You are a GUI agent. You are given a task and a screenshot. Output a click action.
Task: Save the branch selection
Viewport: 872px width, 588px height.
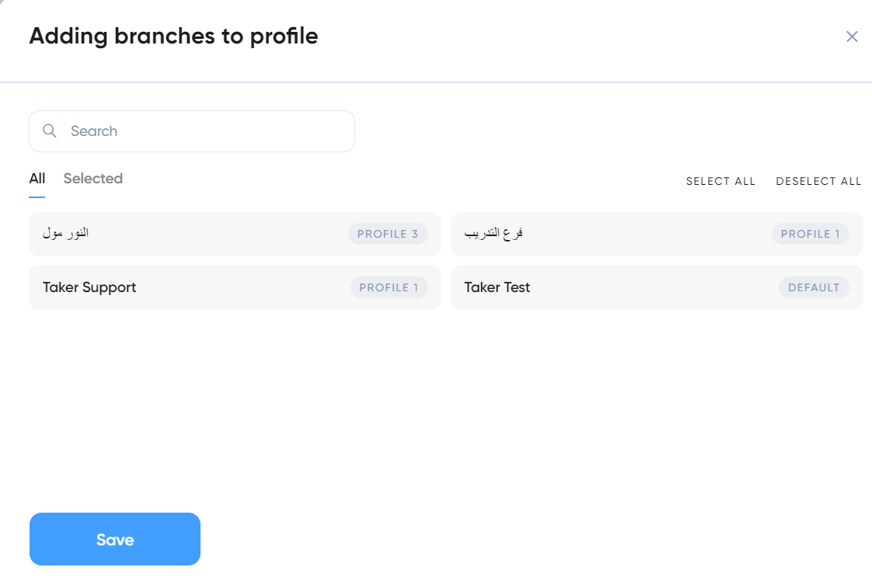click(x=114, y=539)
